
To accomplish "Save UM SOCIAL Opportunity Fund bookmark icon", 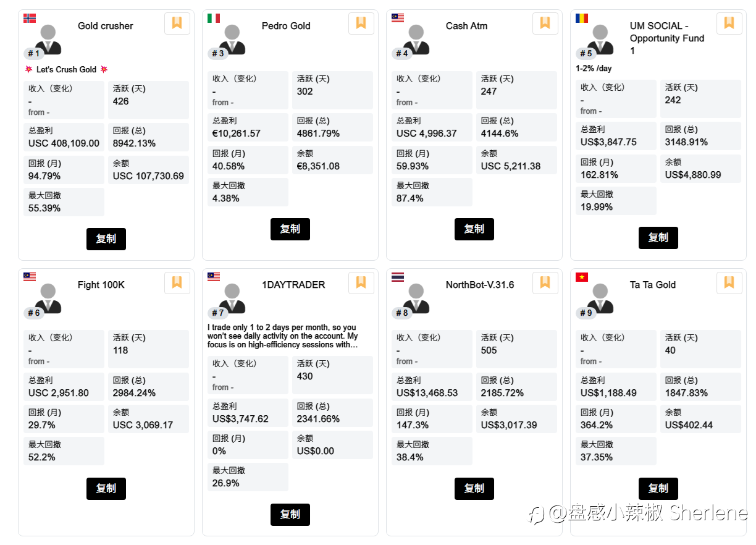I will [x=729, y=23].
